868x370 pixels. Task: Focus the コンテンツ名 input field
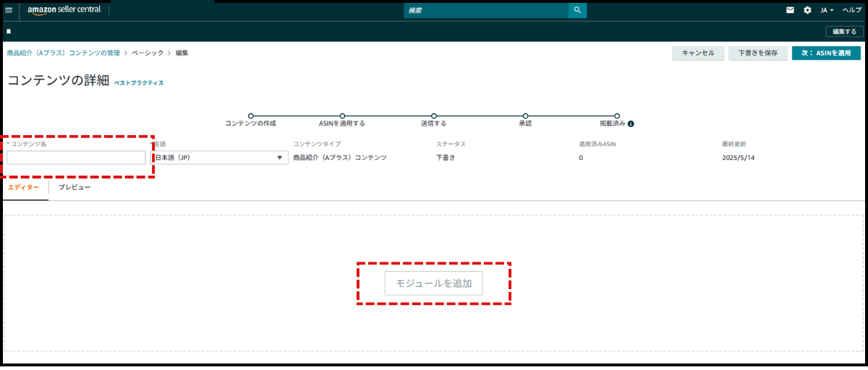tap(76, 158)
